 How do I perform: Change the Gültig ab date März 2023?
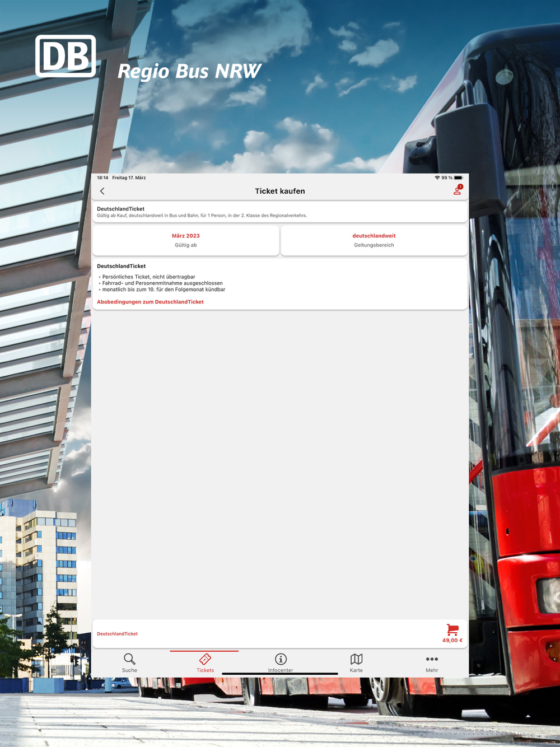[x=186, y=240]
